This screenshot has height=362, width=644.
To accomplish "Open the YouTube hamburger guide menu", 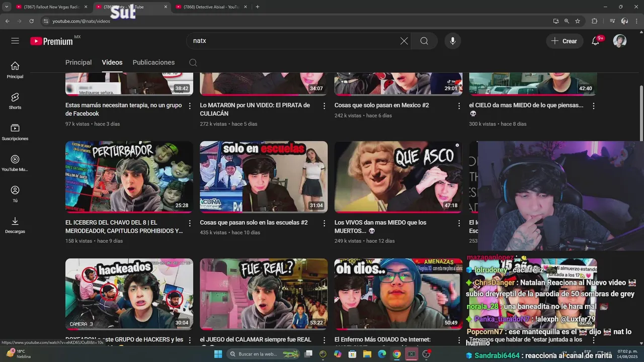I will [x=15, y=41].
